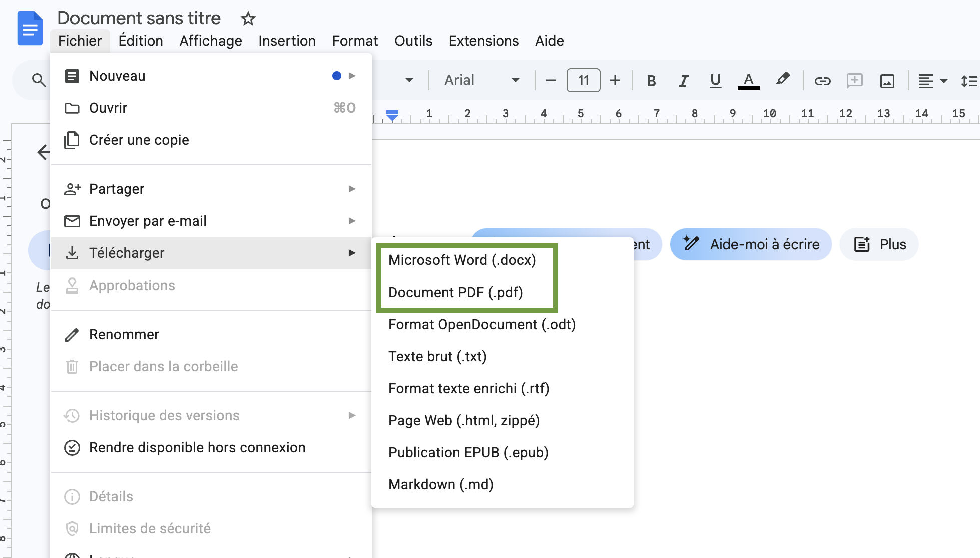Open the Insertion menu
Image resolution: width=980 pixels, height=558 pixels.
coord(287,41)
